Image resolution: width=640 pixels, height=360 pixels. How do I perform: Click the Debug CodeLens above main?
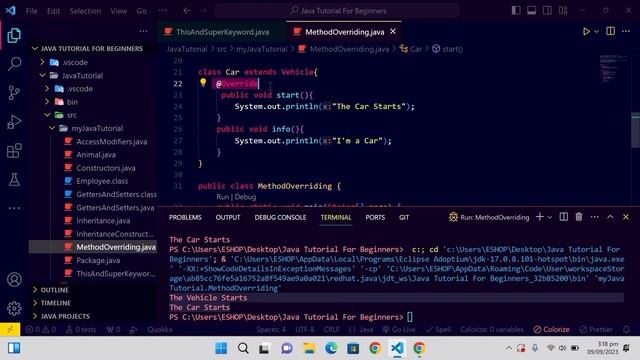tap(246, 197)
